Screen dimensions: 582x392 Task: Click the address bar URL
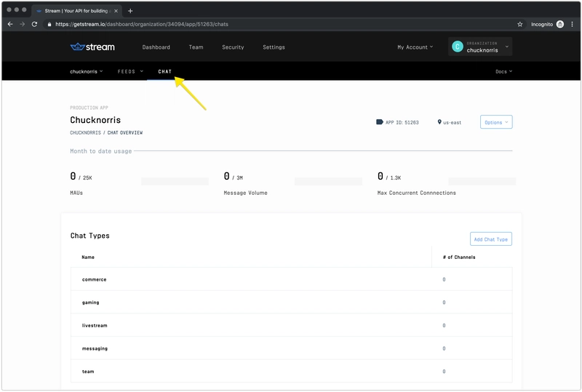[x=142, y=24]
